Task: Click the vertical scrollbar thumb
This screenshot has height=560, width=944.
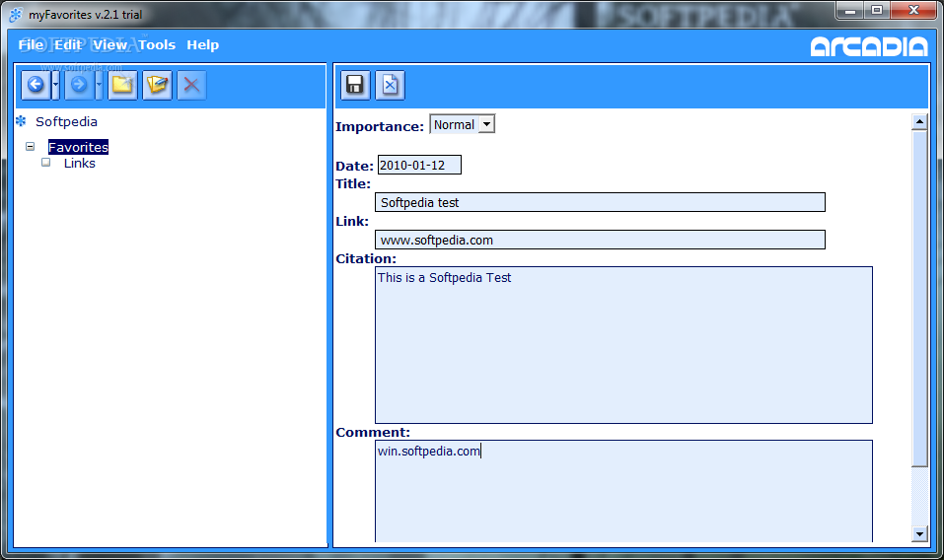Action: click(919, 299)
